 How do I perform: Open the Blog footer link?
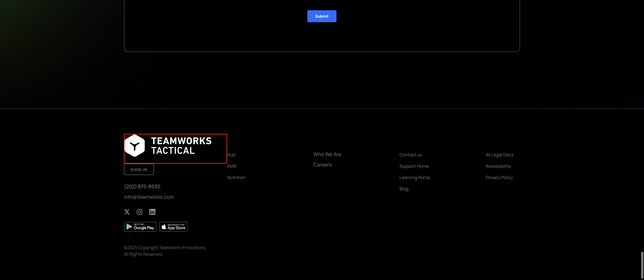(404, 189)
